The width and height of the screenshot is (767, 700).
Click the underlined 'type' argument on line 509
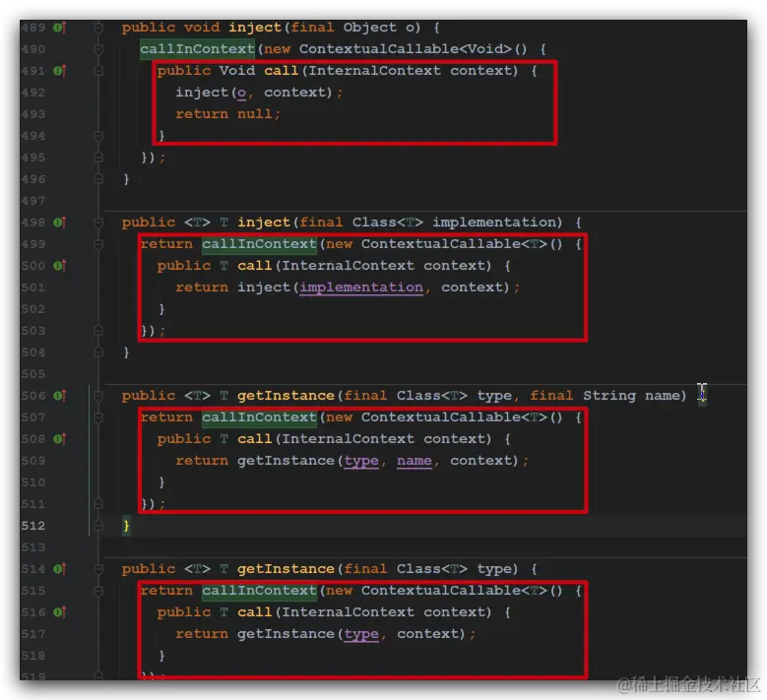tap(361, 462)
